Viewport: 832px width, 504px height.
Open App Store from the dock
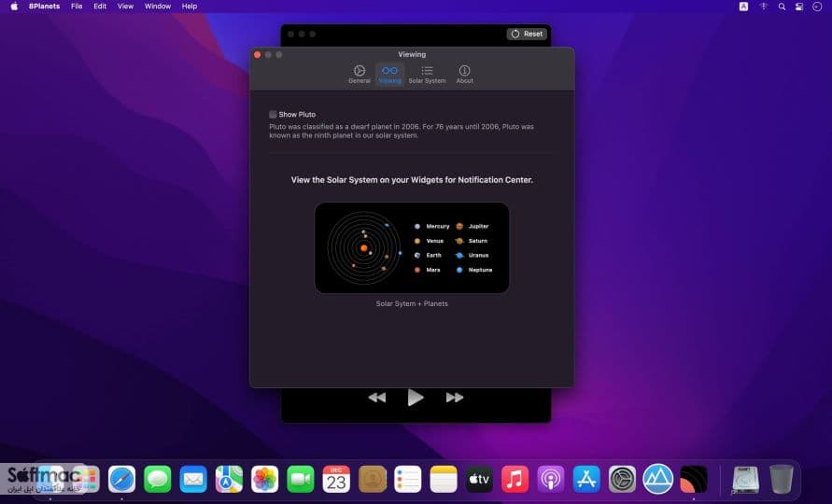pyautogui.click(x=586, y=479)
